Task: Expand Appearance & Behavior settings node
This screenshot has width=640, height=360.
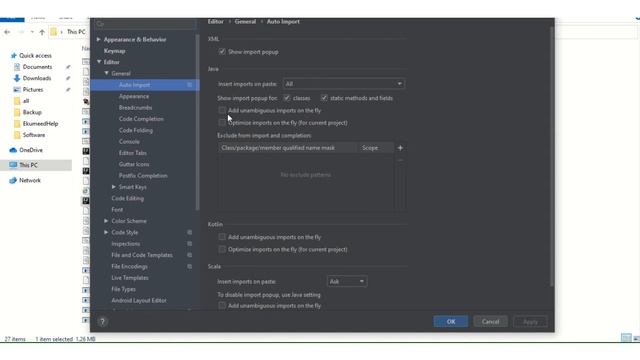Action: pos(98,40)
